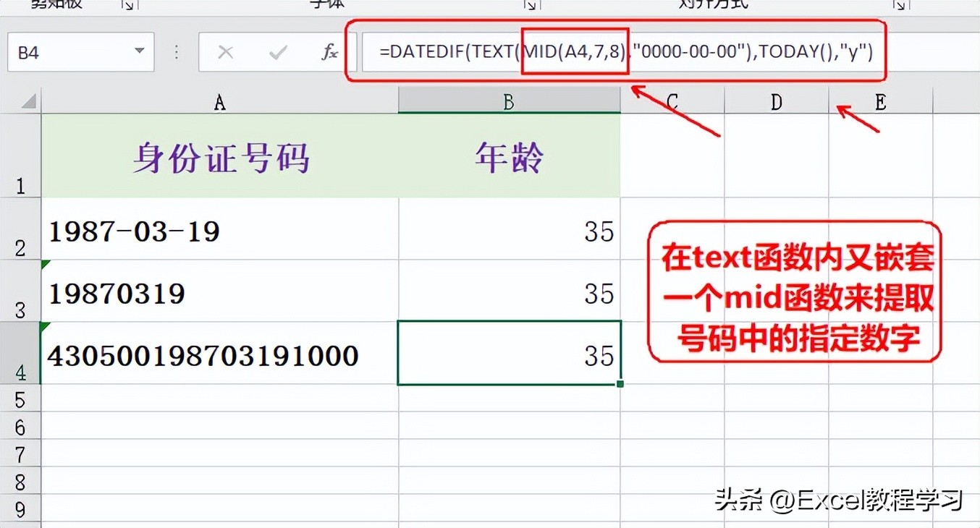
Task: Open the Alignment dialog launcher icon
Action: (x=900, y=5)
